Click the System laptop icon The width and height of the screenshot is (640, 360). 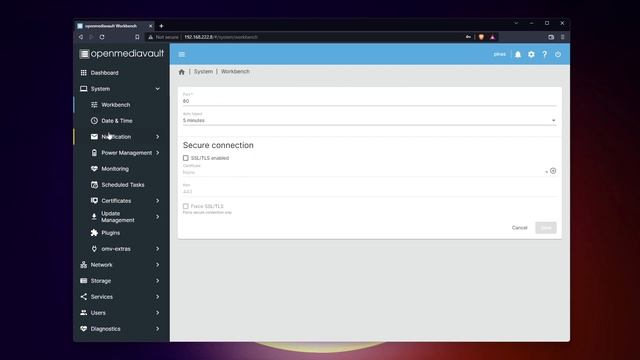click(x=84, y=89)
